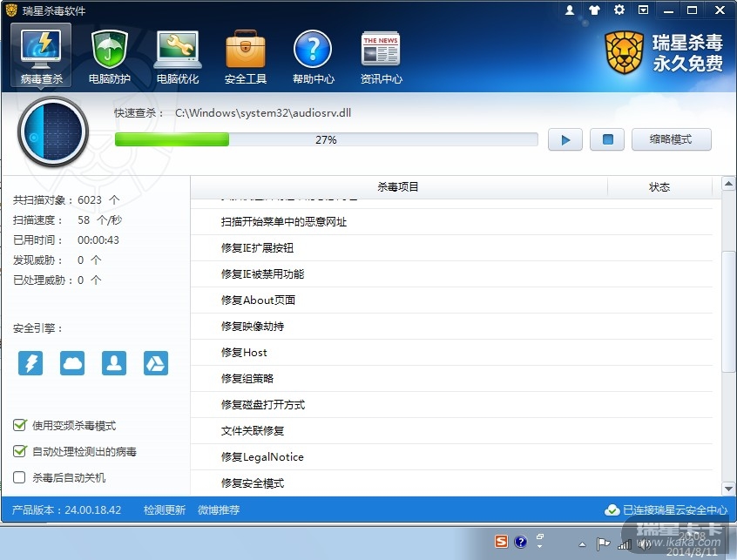Select the row 文件关联修复
This screenshot has width=737, height=560.
click(451, 431)
